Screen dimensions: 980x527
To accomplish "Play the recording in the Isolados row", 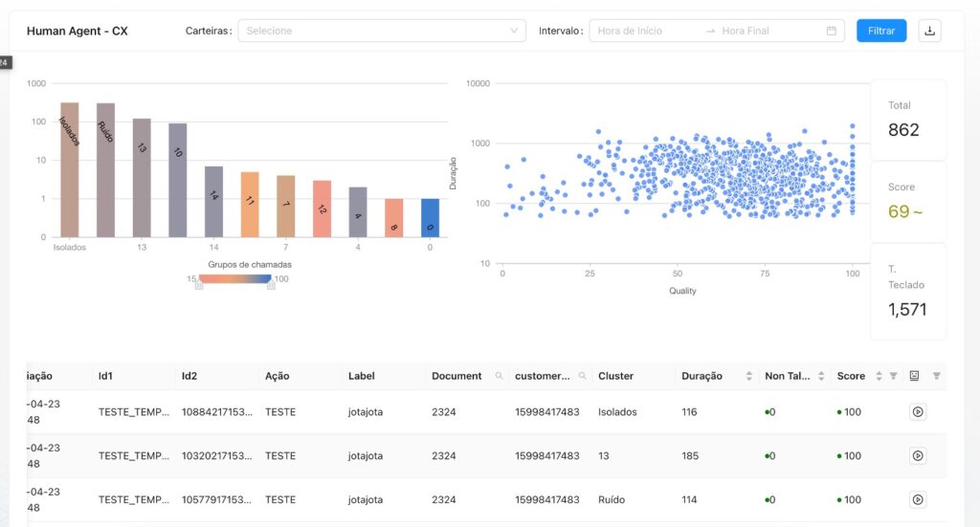I will [918, 412].
